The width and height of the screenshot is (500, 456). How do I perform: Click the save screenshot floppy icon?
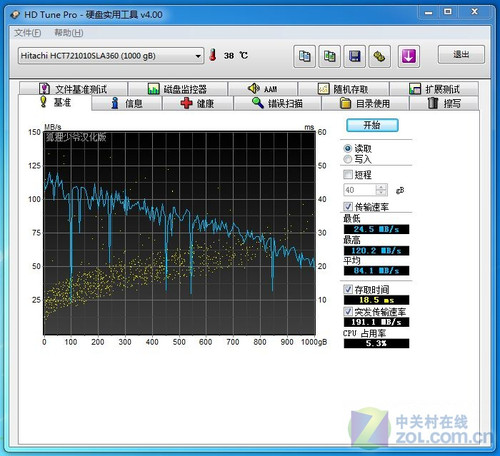pyautogui.click(x=354, y=56)
